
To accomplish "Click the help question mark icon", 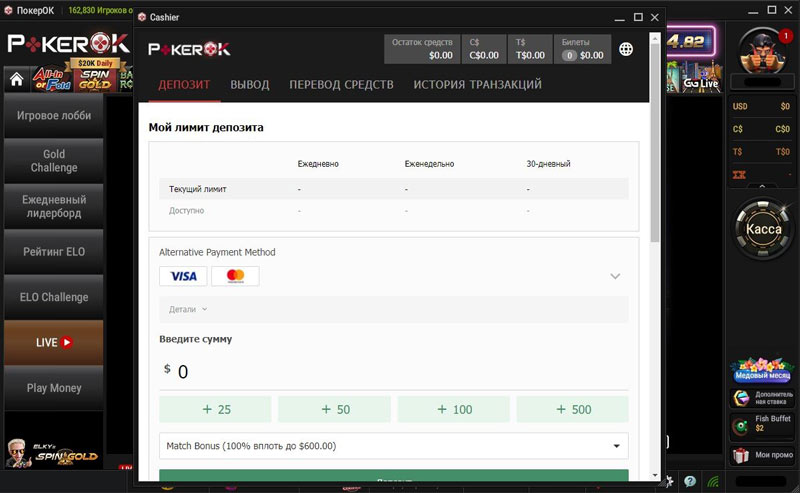I will (x=690, y=481).
